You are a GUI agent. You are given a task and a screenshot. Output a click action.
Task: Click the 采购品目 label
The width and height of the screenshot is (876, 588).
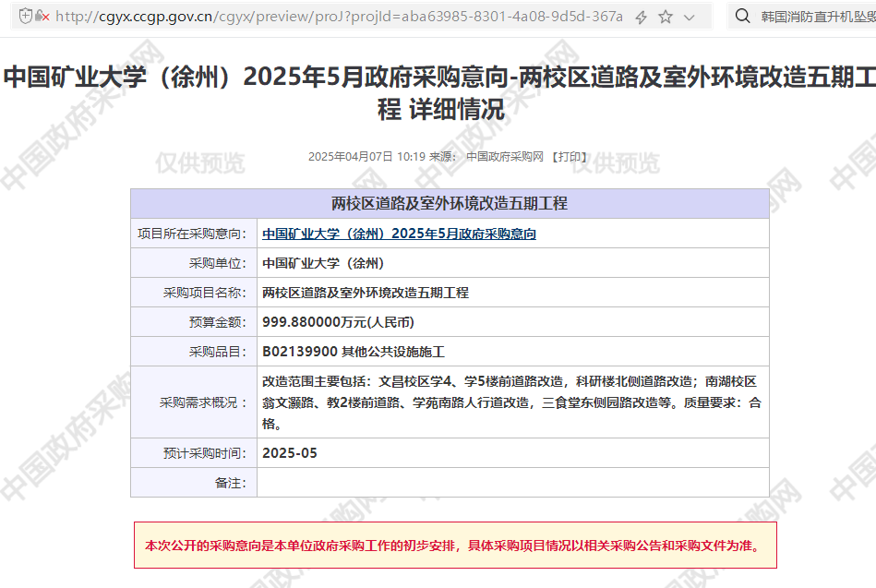click(x=217, y=352)
